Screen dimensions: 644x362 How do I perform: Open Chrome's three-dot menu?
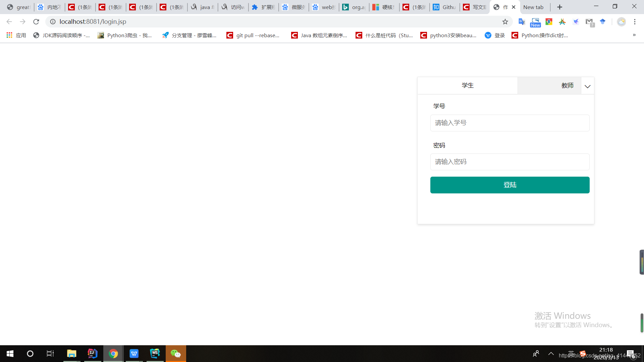(635, 21)
